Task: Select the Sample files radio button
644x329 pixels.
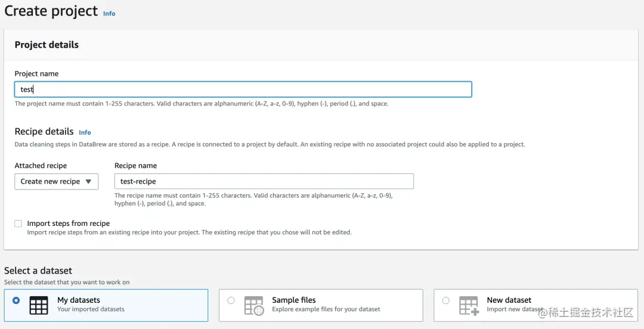Action: pyautogui.click(x=231, y=300)
